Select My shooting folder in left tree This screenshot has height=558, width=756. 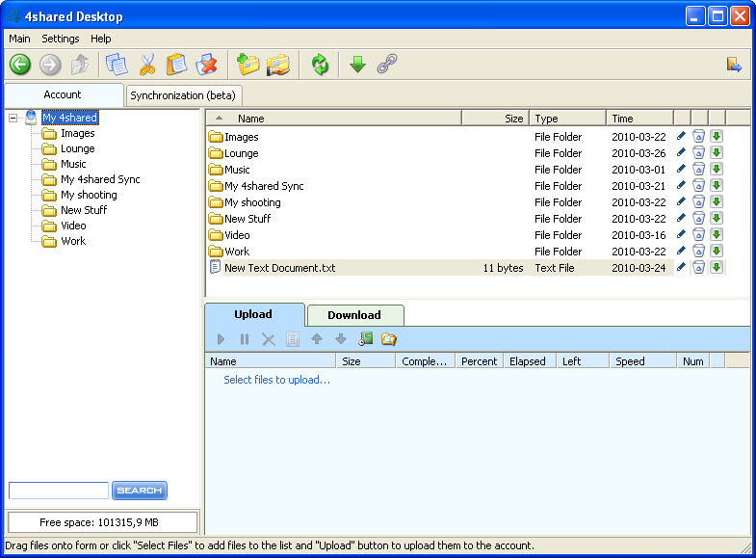click(89, 195)
